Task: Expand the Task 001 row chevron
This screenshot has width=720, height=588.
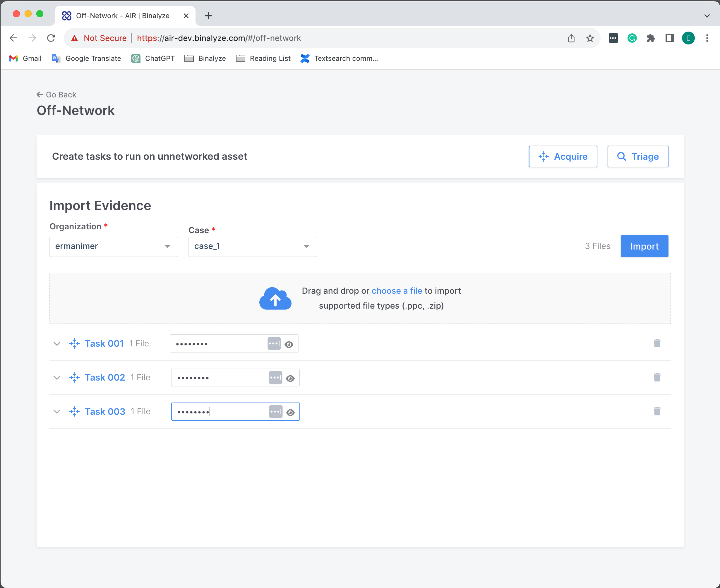Action: pos(57,343)
